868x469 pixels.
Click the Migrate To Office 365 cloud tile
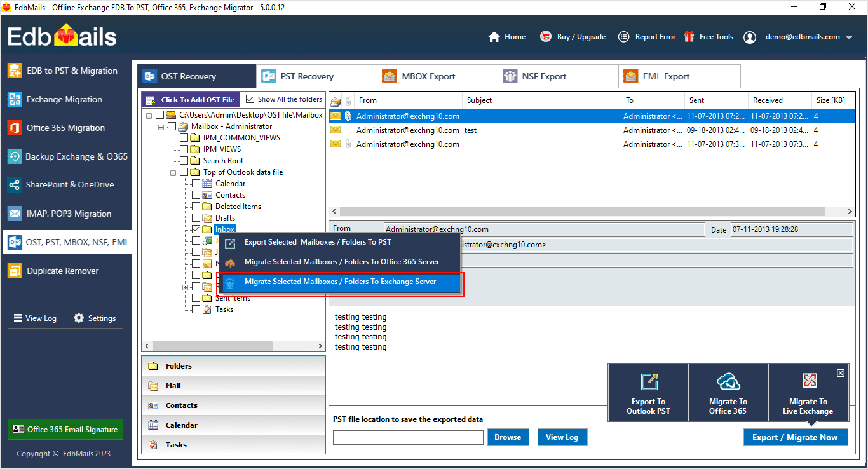pyautogui.click(x=728, y=393)
